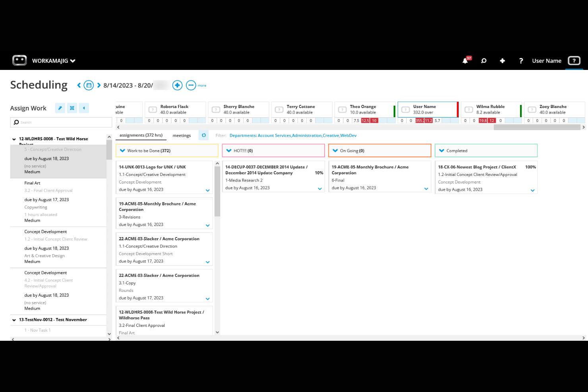This screenshot has height=392, width=588.
Task: Expand 22-ACME-03-Slacker 1.1-Concept/Creative Direction card
Action: coord(207,262)
